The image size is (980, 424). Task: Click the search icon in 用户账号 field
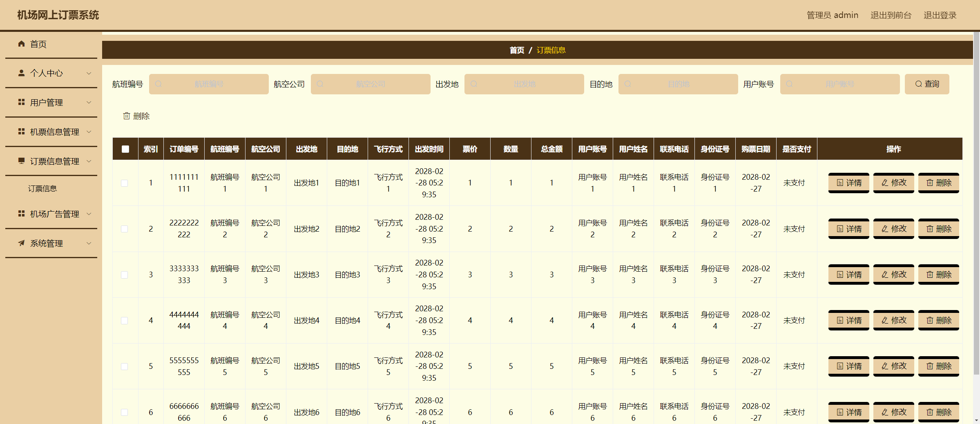[790, 84]
